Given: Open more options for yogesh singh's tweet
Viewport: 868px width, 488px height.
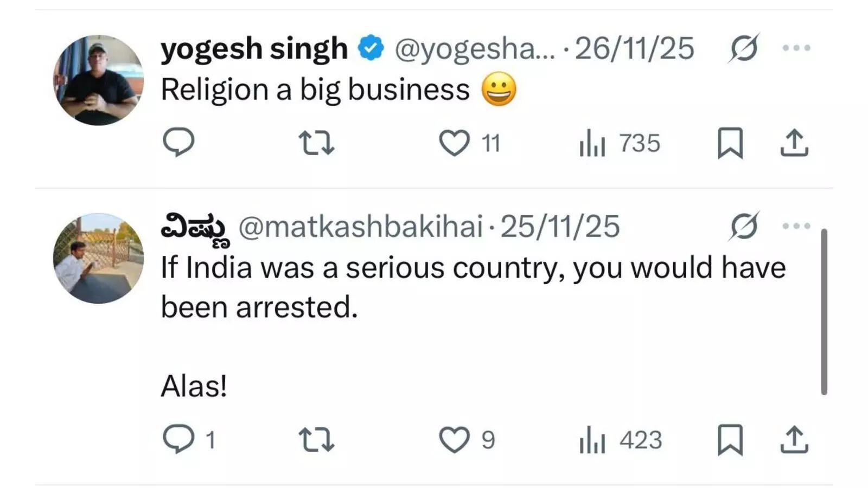Looking at the screenshot, I should tap(796, 48).
